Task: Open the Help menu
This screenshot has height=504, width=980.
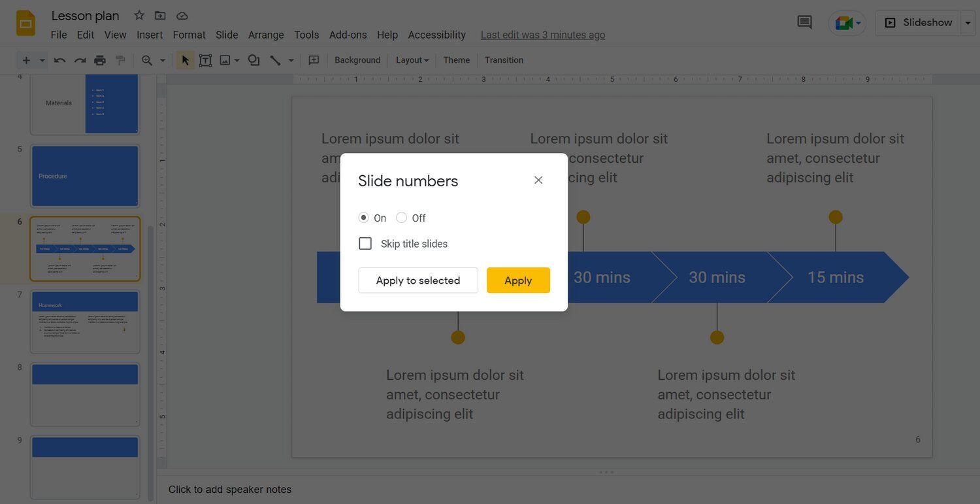Action: coord(387,35)
